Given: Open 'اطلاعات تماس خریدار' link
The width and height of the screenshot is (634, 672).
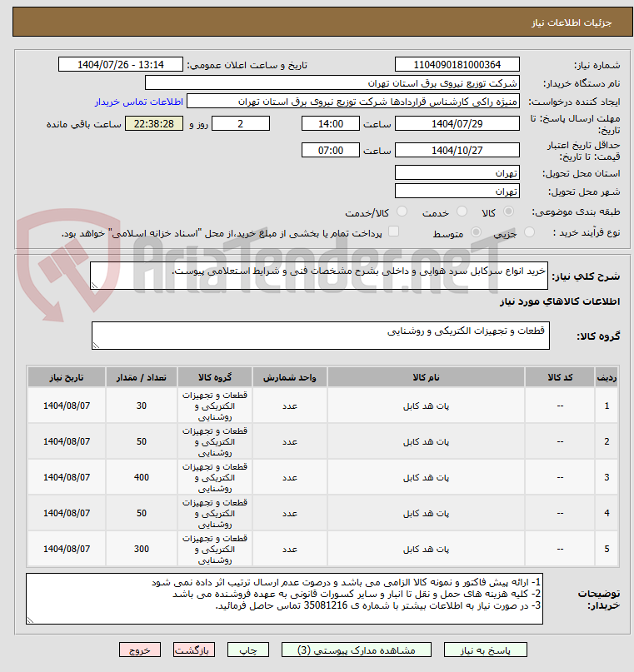Looking at the screenshot, I should (x=139, y=102).
